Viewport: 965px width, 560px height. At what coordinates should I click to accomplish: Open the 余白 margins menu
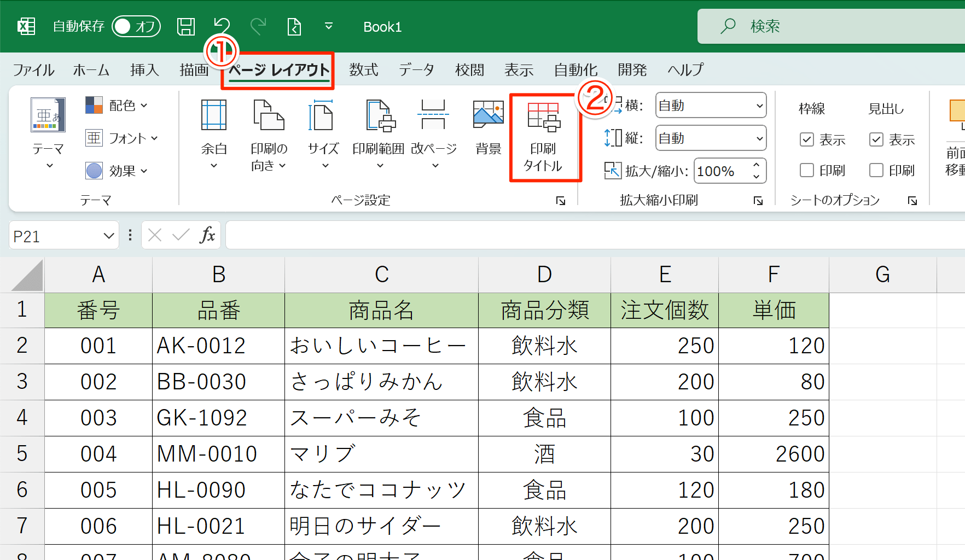(214, 134)
